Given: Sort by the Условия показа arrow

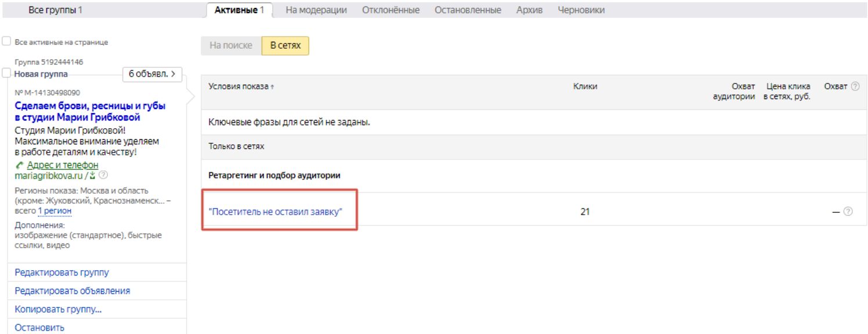Looking at the screenshot, I should (x=272, y=87).
